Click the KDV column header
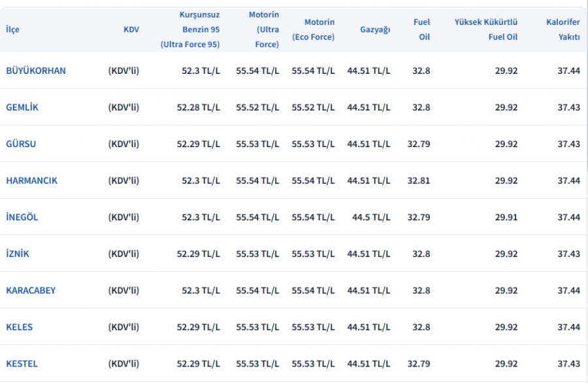 131,29
